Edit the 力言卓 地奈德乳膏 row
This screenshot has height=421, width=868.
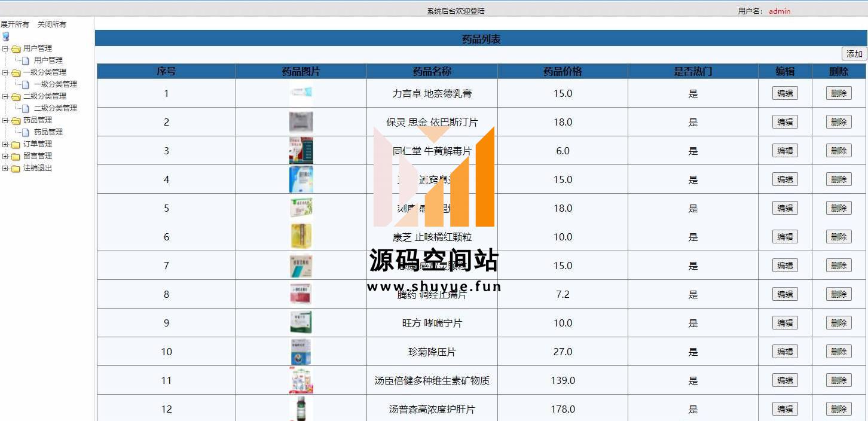pyautogui.click(x=785, y=93)
